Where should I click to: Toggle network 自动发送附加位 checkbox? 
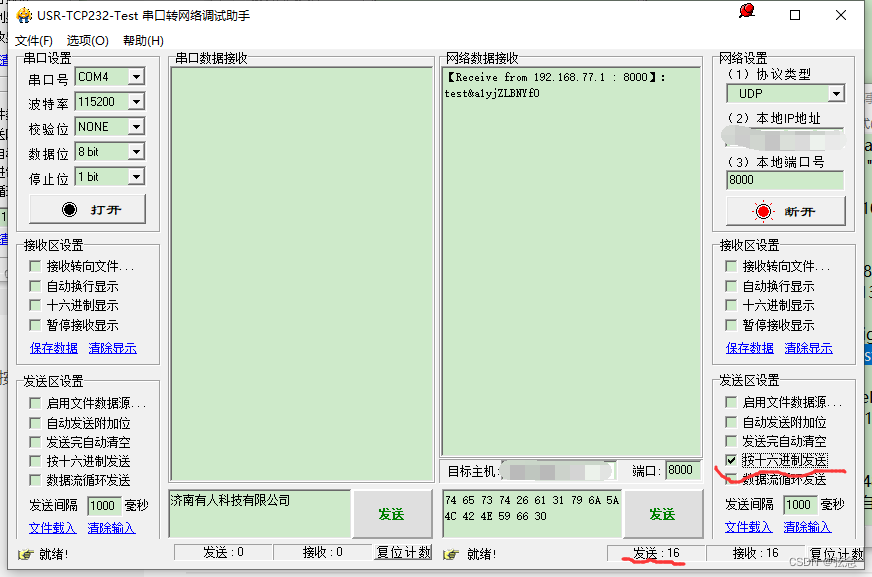[x=731, y=422]
